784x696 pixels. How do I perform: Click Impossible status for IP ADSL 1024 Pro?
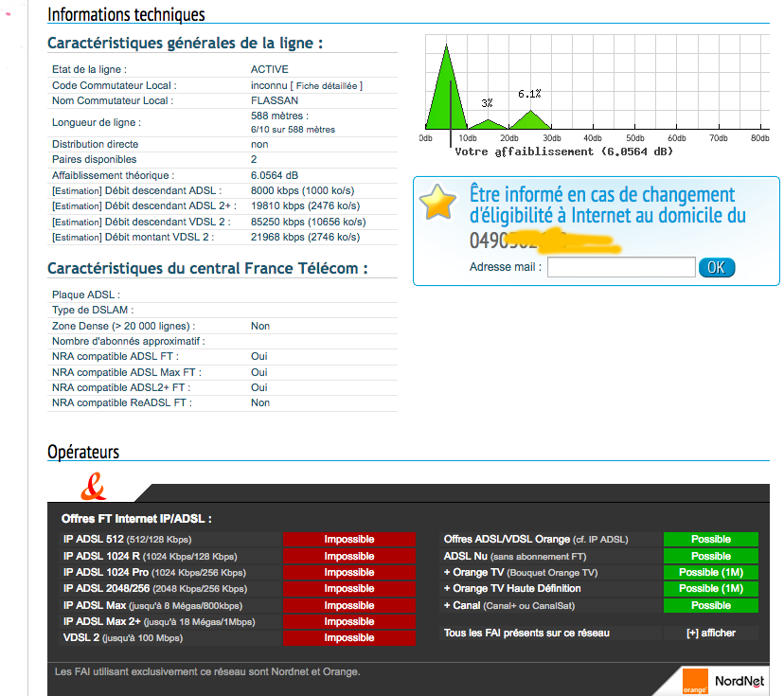coord(349,573)
